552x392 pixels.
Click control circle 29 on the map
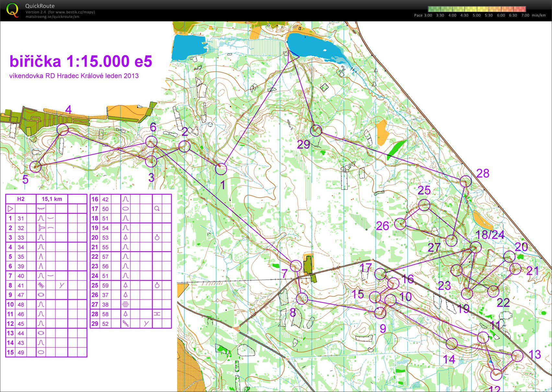[x=316, y=131]
